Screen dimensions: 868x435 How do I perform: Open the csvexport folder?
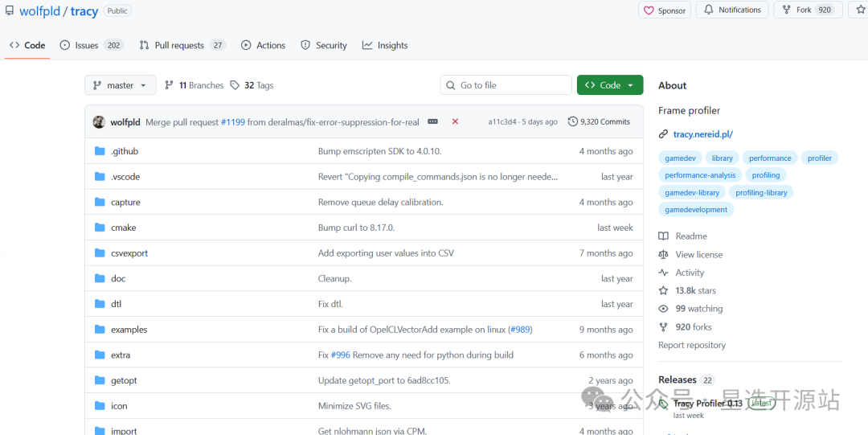[129, 253]
